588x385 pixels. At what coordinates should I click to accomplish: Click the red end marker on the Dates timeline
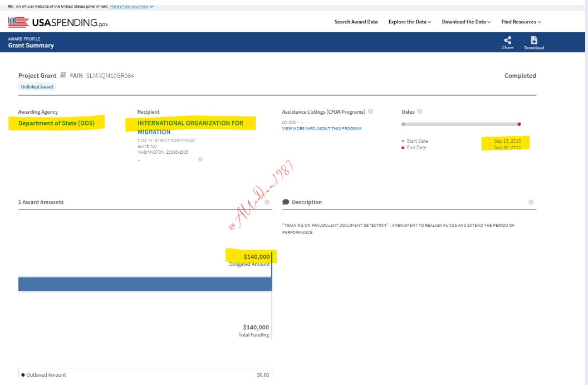point(519,124)
